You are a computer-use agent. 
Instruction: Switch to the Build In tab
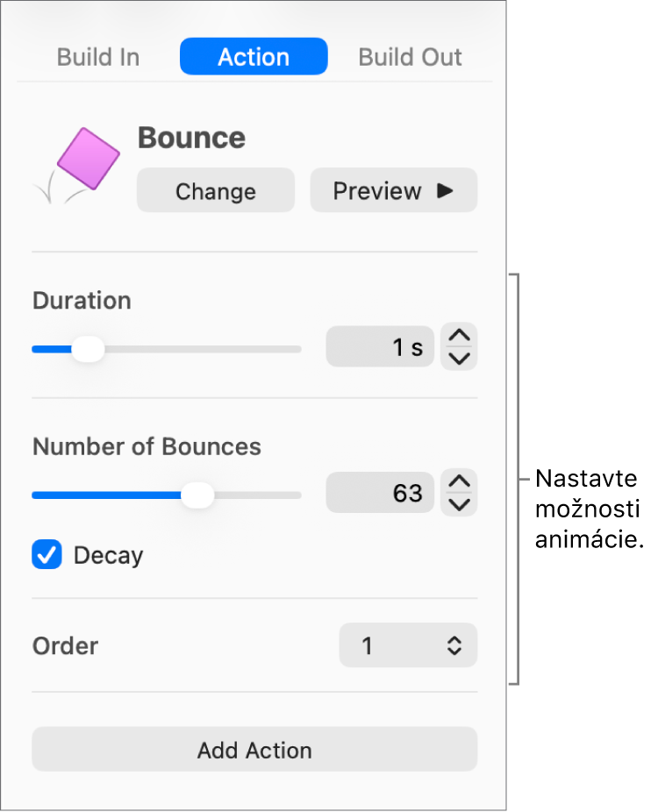tap(98, 56)
